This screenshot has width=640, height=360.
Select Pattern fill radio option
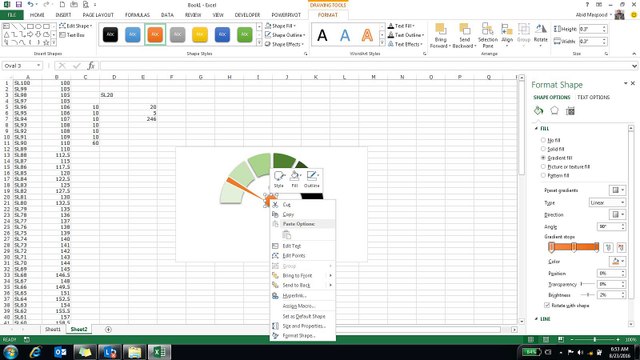(543, 176)
